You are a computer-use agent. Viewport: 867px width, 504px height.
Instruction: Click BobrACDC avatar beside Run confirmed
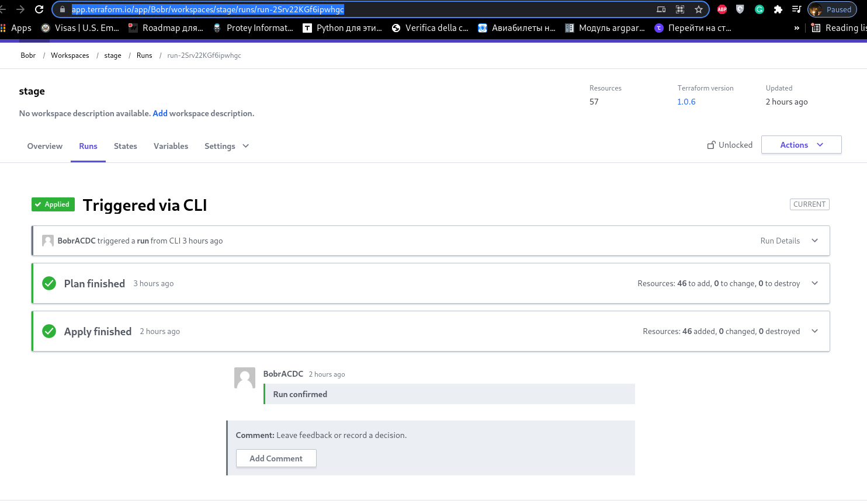pyautogui.click(x=245, y=378)
